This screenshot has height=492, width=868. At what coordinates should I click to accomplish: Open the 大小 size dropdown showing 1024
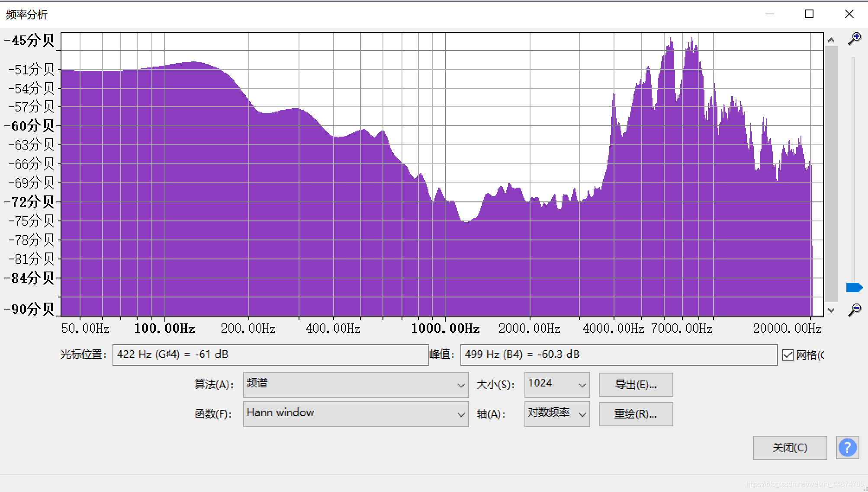[557, 384]
